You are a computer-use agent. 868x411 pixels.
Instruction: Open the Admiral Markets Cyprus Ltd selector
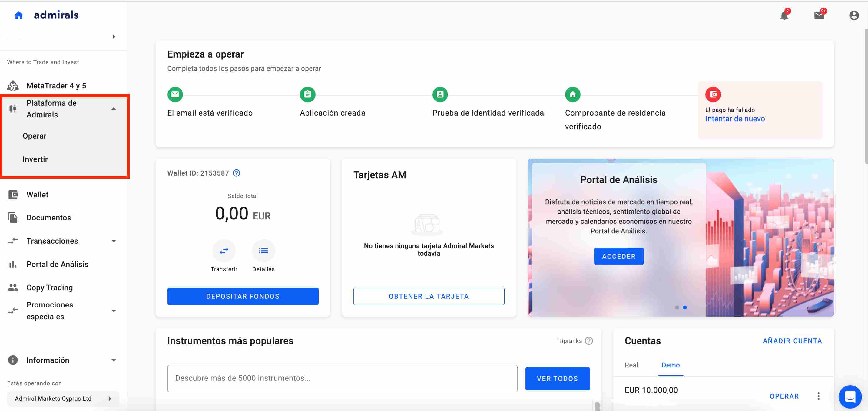(x=63, y=399)
